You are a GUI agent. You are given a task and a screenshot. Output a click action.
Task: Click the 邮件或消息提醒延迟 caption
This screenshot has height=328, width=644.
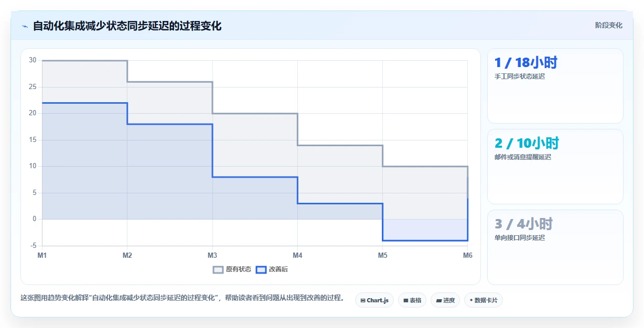point(523,157)
